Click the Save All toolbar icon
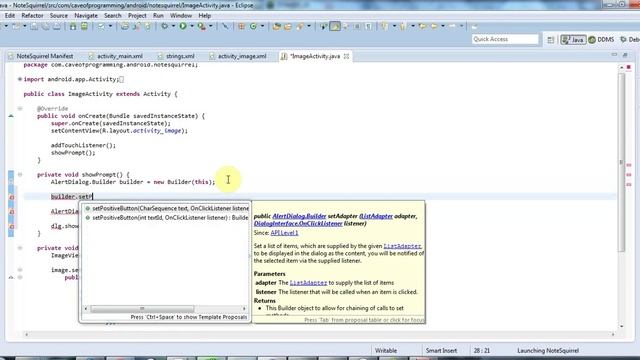Image resolution: width=640 pixels, height=360 pixels. click(x=45, y=27)
